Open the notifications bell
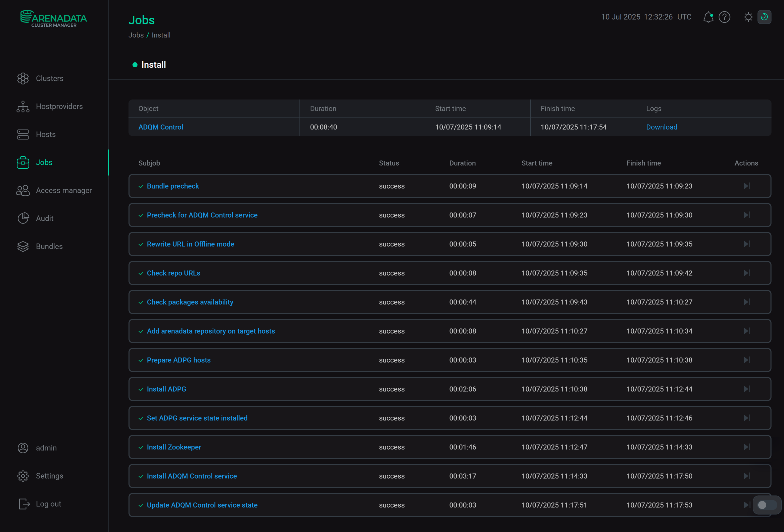784x532 pixels. coord(708,17)
